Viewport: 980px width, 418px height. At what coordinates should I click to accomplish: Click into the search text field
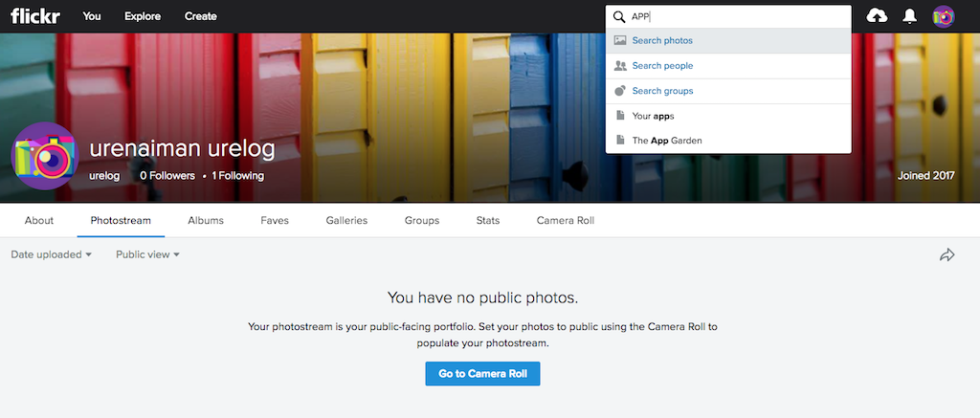tap(738, 17)
